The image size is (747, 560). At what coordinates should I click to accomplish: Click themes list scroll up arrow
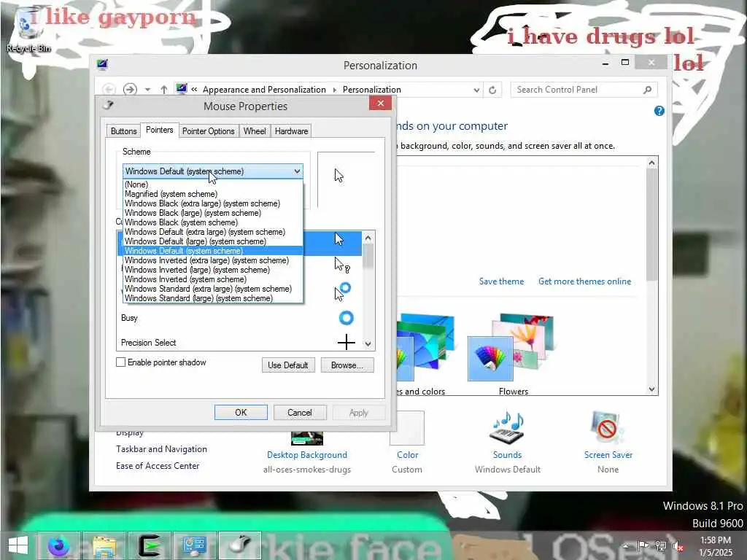click(x=651, y=163)
